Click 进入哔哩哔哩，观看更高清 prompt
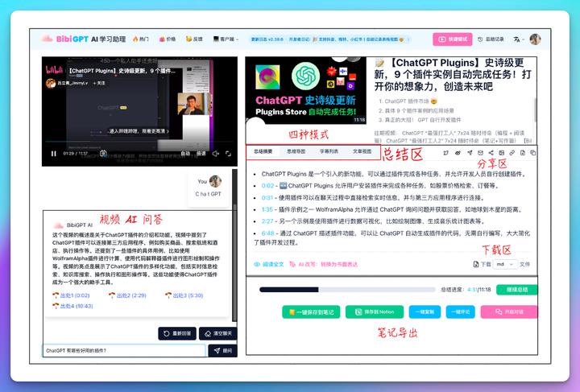580x392 pixels. [139, 131]
